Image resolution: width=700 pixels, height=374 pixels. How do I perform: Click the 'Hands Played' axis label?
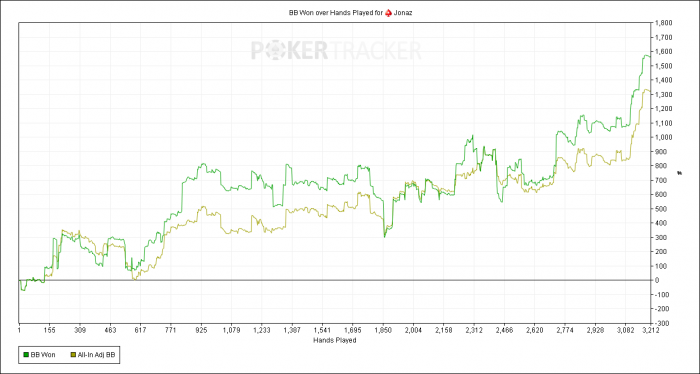tap(335, 341)
